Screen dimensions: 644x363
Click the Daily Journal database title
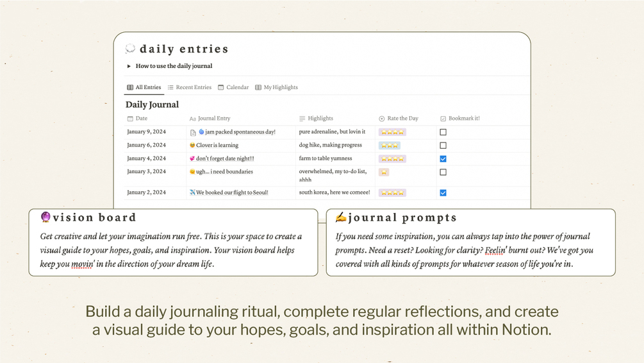point(153,105)
